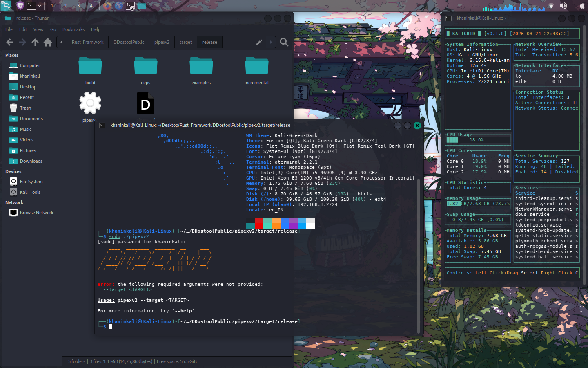
Task: Click purple color block in neofetch palette
Action: click(293, 223)
